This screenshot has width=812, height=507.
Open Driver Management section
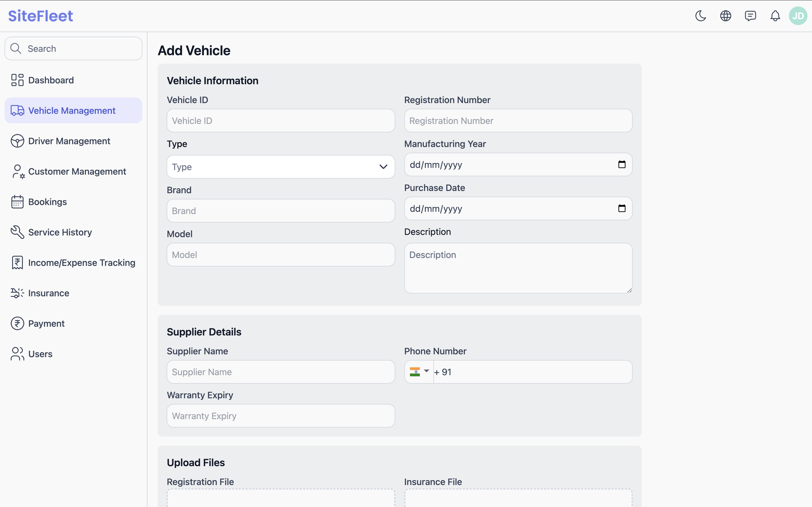tap(69, 141)
